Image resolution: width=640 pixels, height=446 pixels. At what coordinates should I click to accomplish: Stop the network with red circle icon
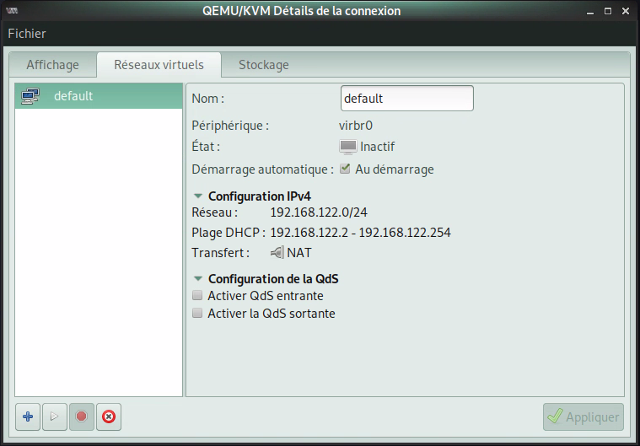(x=82, y=417)
